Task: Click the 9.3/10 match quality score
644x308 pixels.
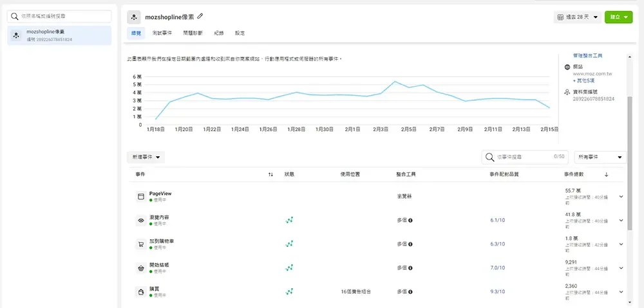Action: [x=497, y=291]
